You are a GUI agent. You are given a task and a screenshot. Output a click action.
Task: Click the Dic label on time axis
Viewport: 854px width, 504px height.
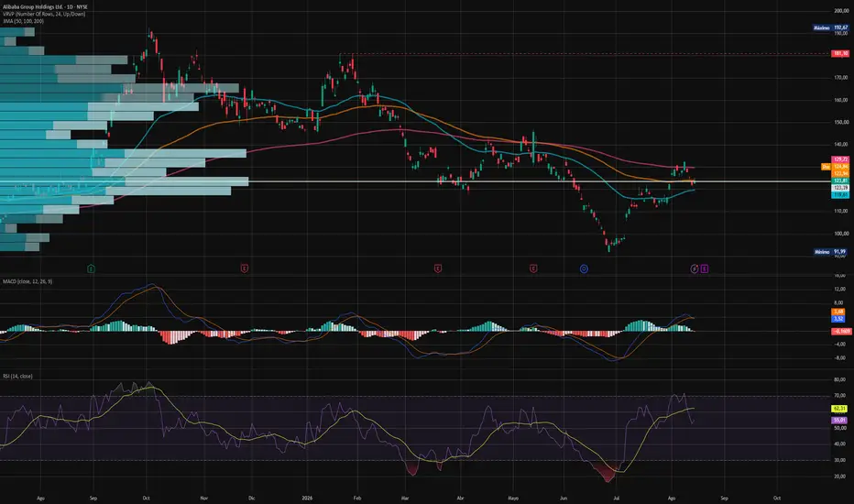point(251,498)
